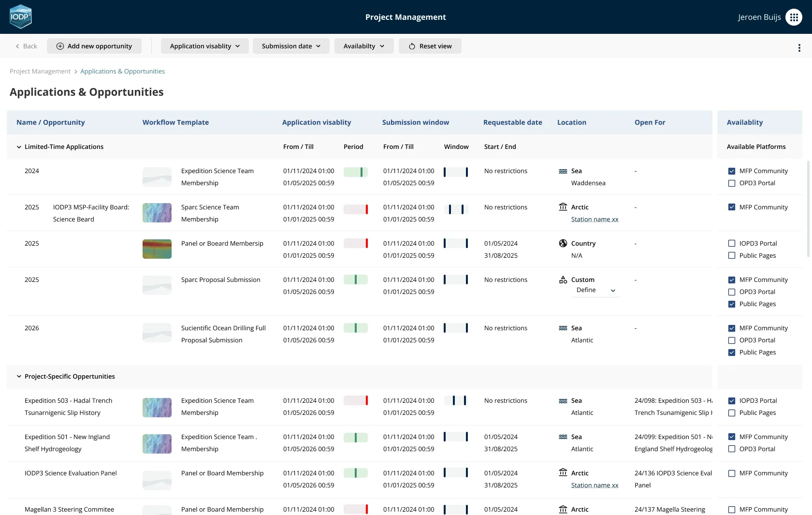
Task: Enable IOPD3 Portal checkbox in Panel row
Action: click(731, 244)
